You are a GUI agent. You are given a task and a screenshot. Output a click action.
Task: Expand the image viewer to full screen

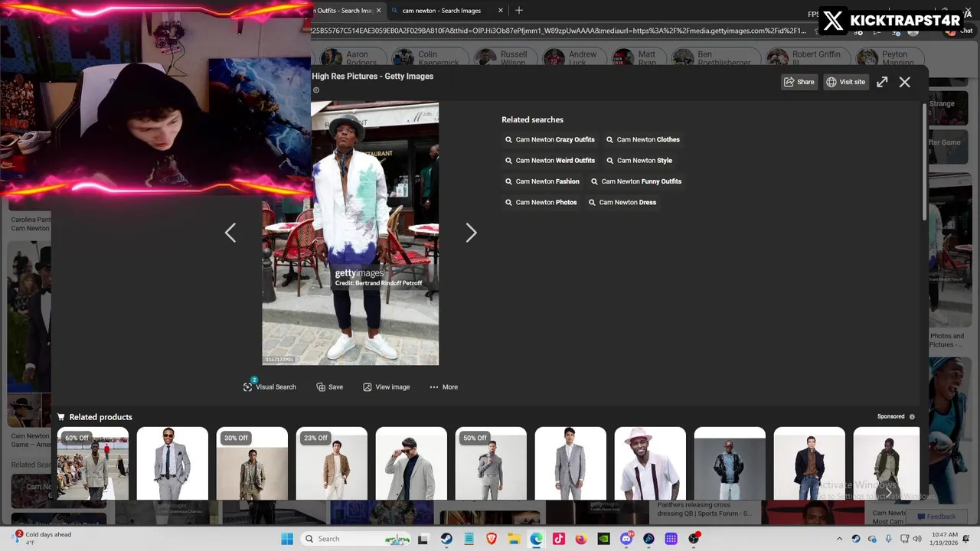882,82
